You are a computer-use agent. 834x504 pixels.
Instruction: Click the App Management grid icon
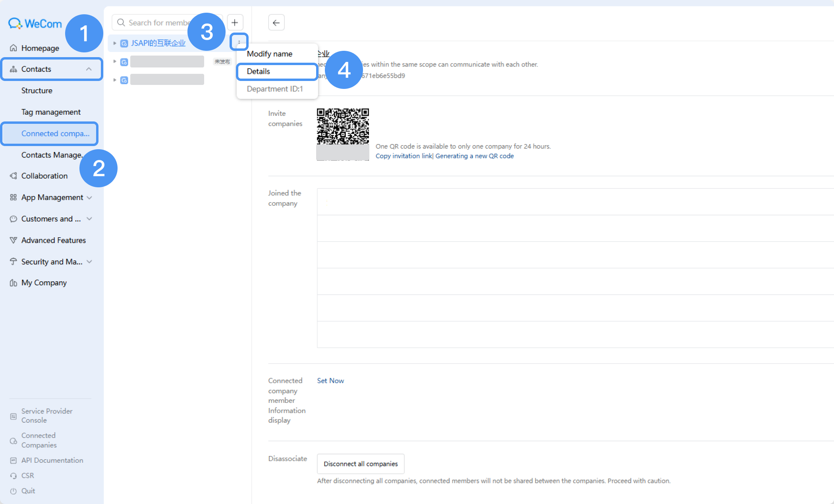click(x=14, y=197)
